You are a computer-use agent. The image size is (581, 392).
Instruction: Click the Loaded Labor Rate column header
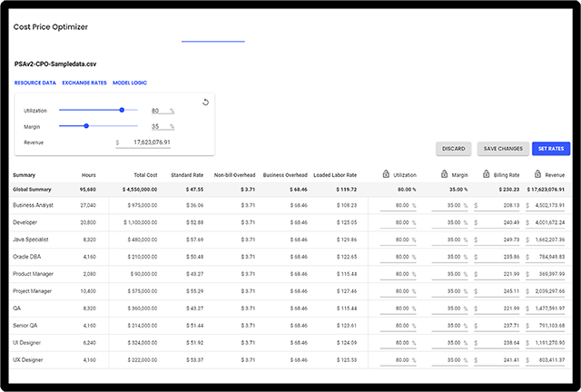pos(335,175)
